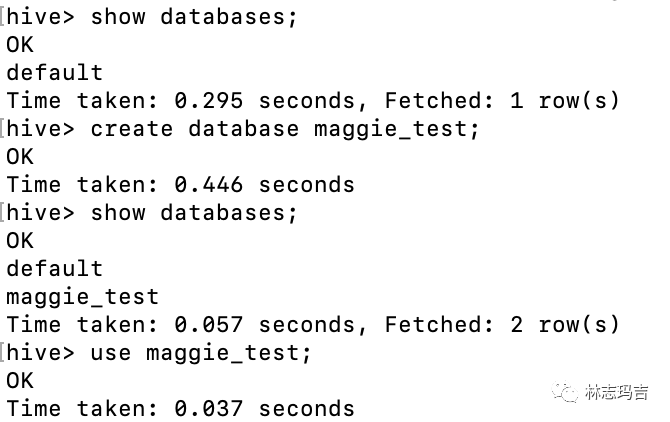
Task: Click the 'Fetched: 2 row(s)' text
Action: [501, 325]
